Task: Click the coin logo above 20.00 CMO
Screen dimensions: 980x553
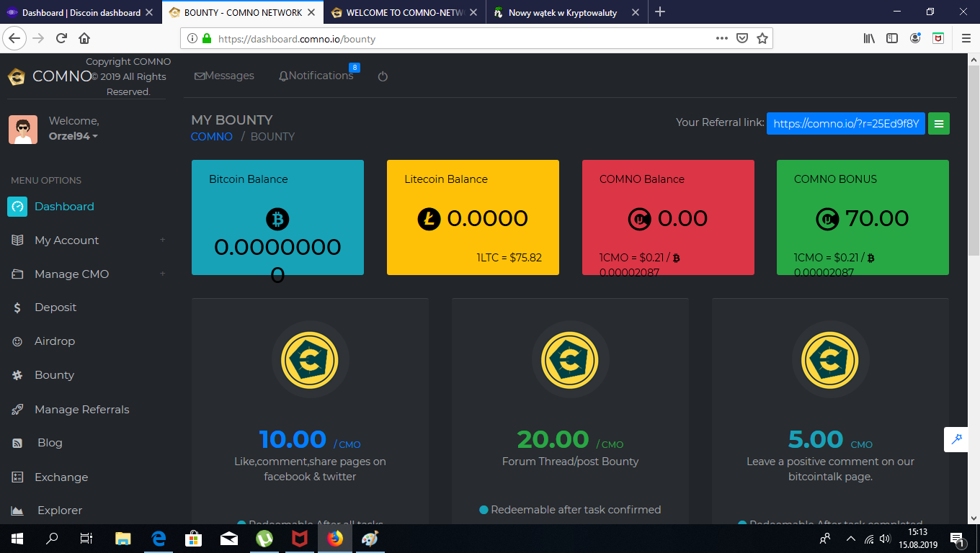Action: 570,359
